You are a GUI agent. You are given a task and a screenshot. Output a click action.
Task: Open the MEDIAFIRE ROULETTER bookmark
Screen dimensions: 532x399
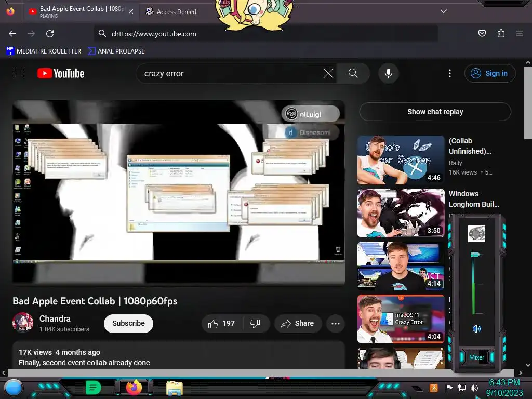point(44,51)
